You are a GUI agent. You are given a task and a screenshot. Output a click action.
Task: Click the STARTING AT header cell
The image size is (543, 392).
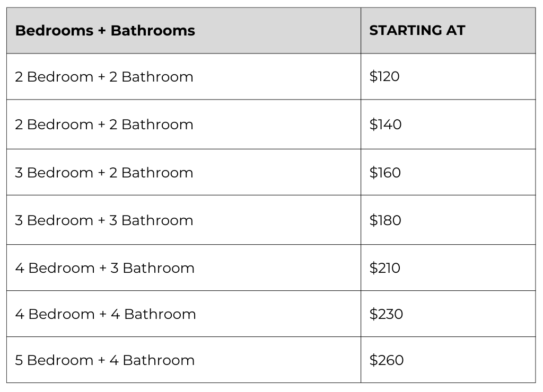point(448,30)
